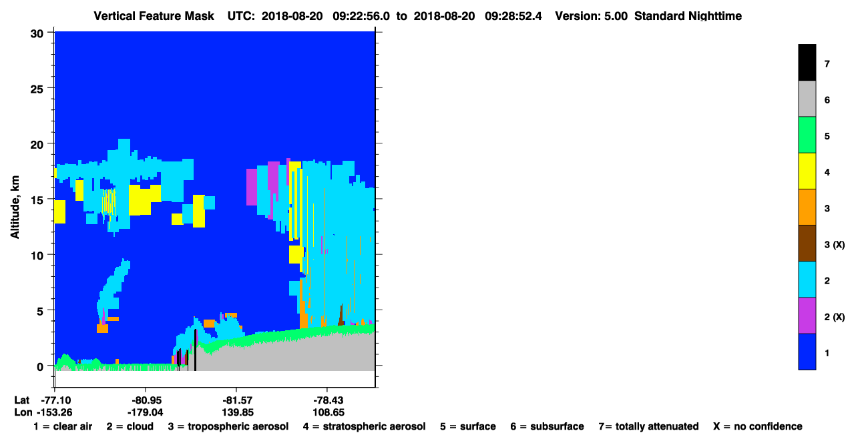The width and height of the screenshot is (868, 445).
Task: Select the purple 2 (X) colorbar swatch
Action: [x=807, y=315]
